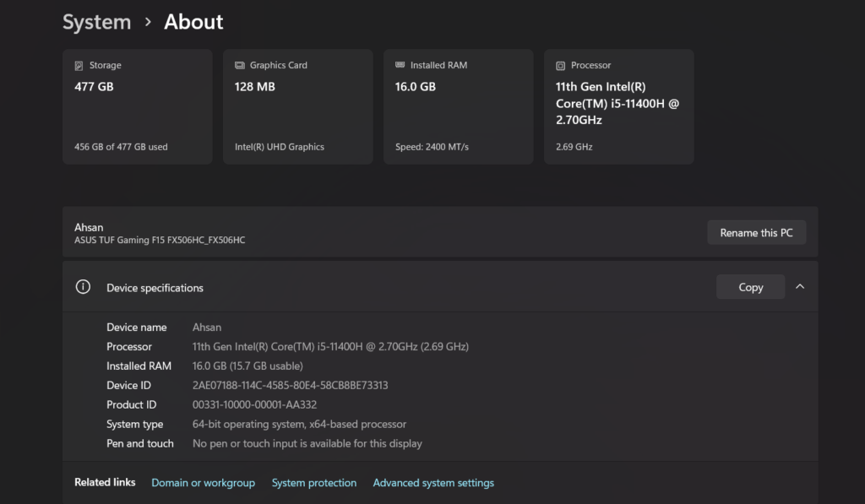Open Advanced system settings link
Image resolution: width=865 pixels, height=504 pixels.
coord(433,483)
